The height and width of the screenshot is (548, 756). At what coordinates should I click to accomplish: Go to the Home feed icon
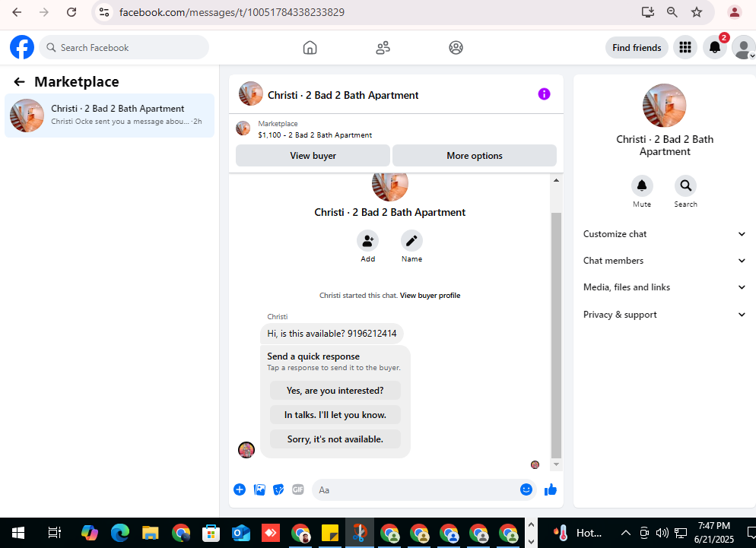click(310, 47)
